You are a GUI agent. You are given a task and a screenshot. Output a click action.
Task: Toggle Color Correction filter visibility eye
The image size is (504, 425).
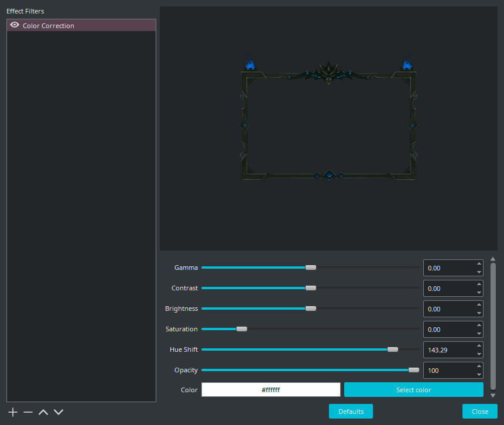tap(15, 25)
